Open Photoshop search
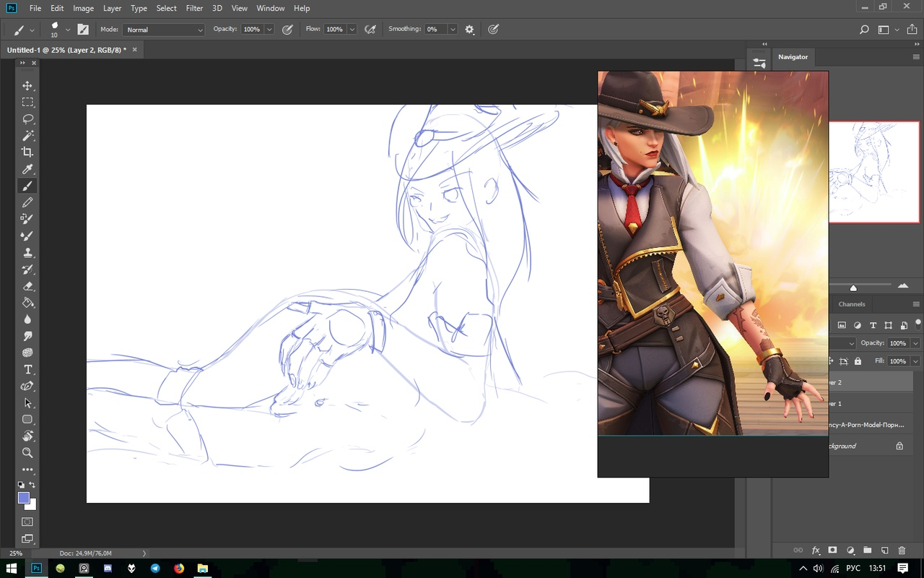924x578 pixels. pyautogui.click(x=864, y=30)
